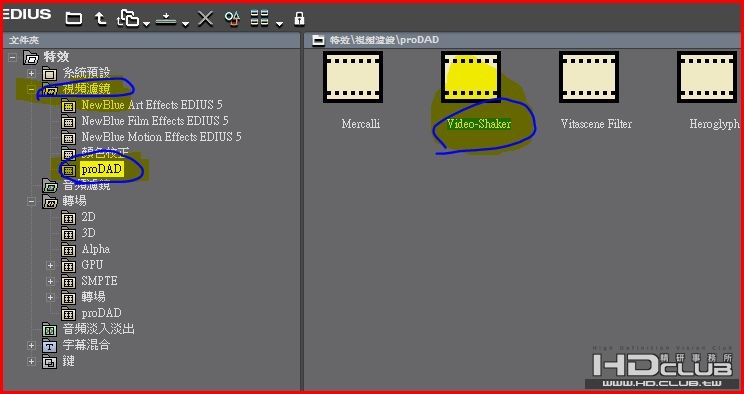Select the Mercalli effect icon
The width and height of the screenshot is (744, 394).
click(353, 77)
